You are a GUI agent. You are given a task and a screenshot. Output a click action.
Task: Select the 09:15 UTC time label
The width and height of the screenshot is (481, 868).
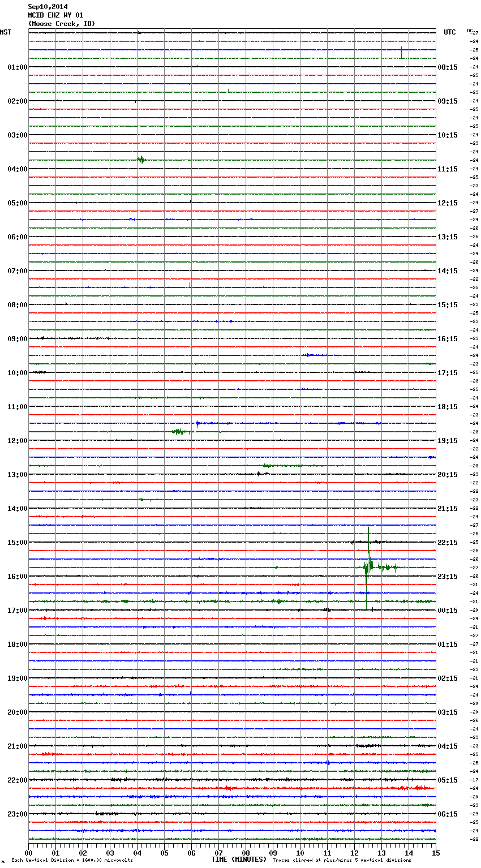coord(448,101)
